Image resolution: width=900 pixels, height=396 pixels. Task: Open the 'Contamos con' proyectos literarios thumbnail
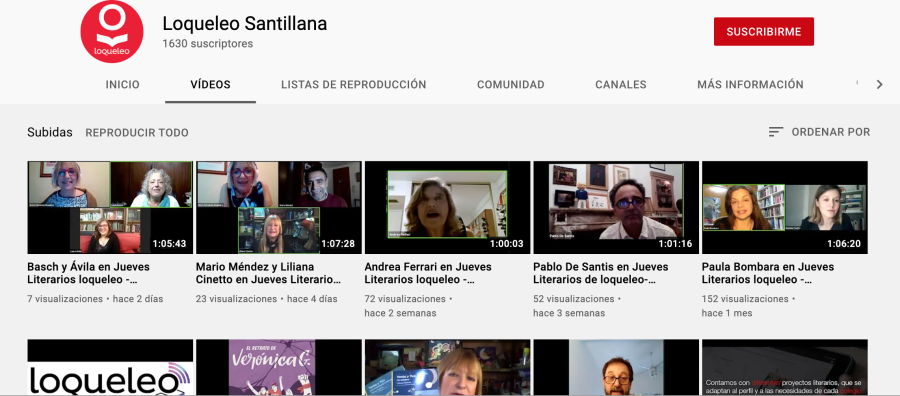click(785, 367)
